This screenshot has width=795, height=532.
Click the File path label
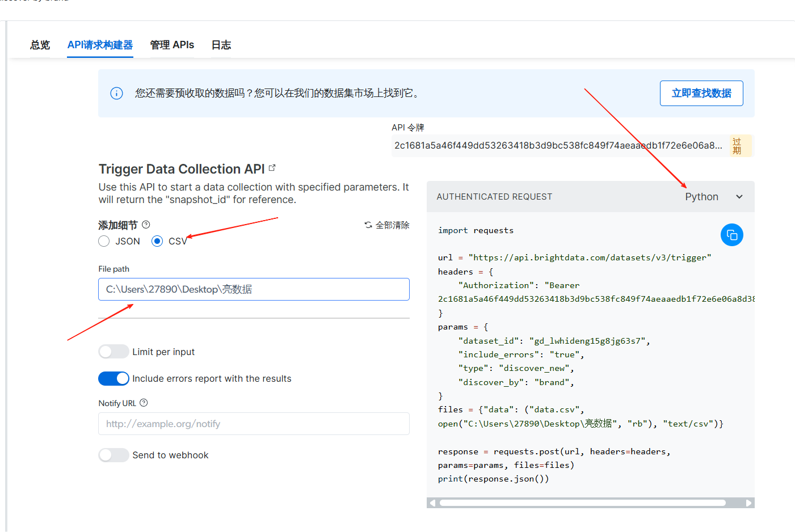tap(113, 269)
